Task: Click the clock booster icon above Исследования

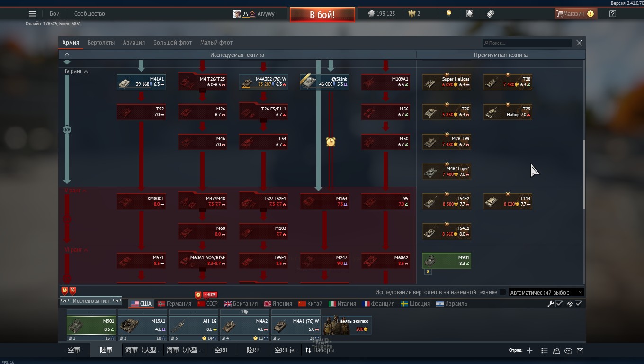Action: point(65,290)
